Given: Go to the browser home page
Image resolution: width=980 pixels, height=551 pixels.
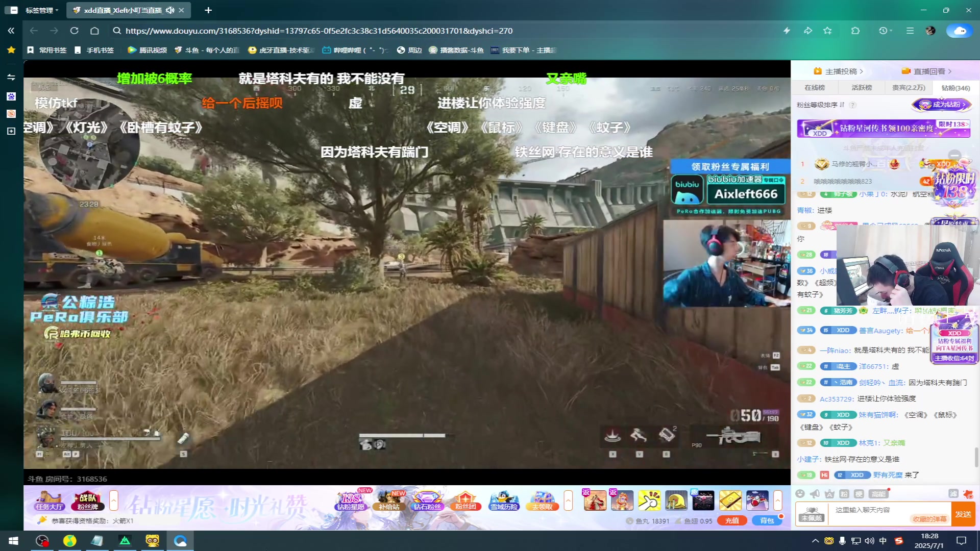Looking at the screenshot, I should pyautogui.click(x=94, y=31).
